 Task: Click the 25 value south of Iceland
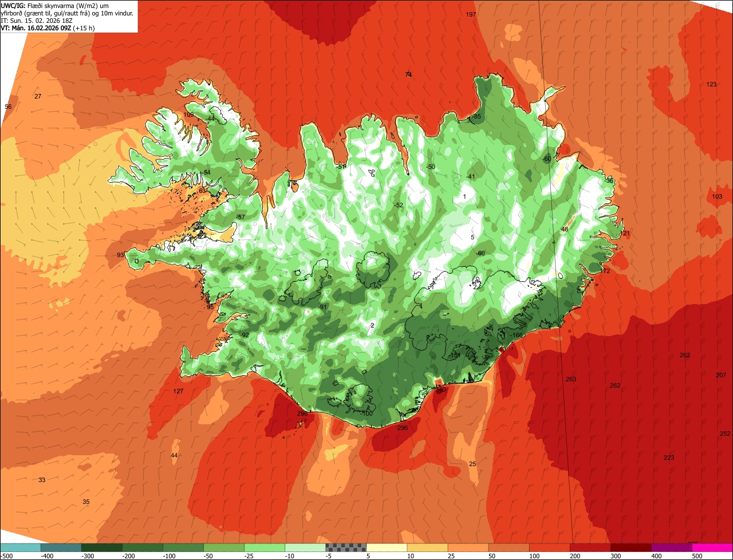click(472, 464)
